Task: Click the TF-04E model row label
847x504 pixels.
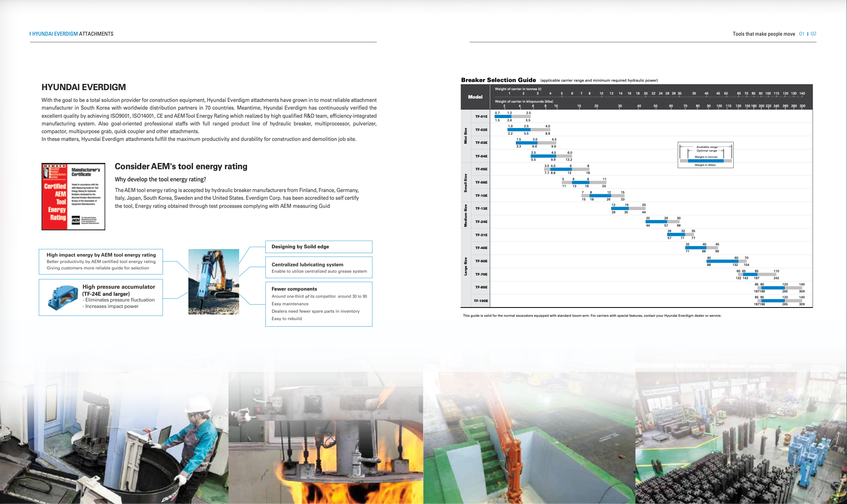Action: [481, 156]
